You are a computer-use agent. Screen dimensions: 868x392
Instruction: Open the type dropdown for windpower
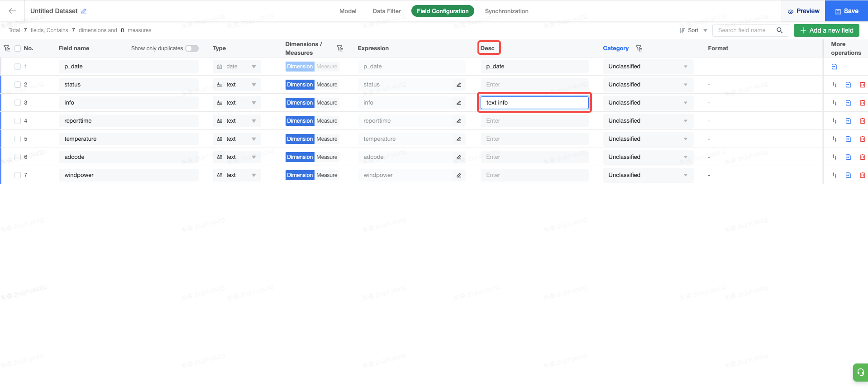point(237,175)
